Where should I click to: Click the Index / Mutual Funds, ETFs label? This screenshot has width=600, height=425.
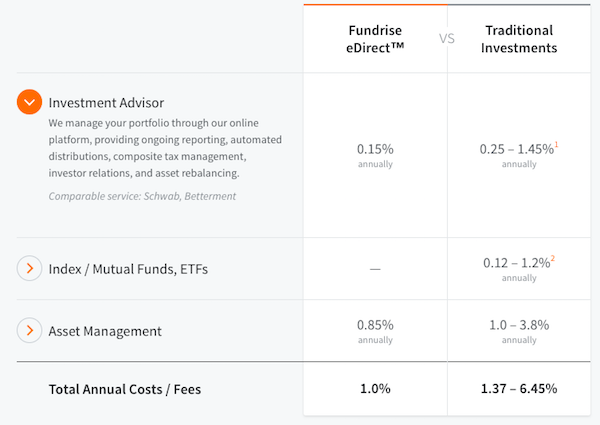(x=128, y=268)
